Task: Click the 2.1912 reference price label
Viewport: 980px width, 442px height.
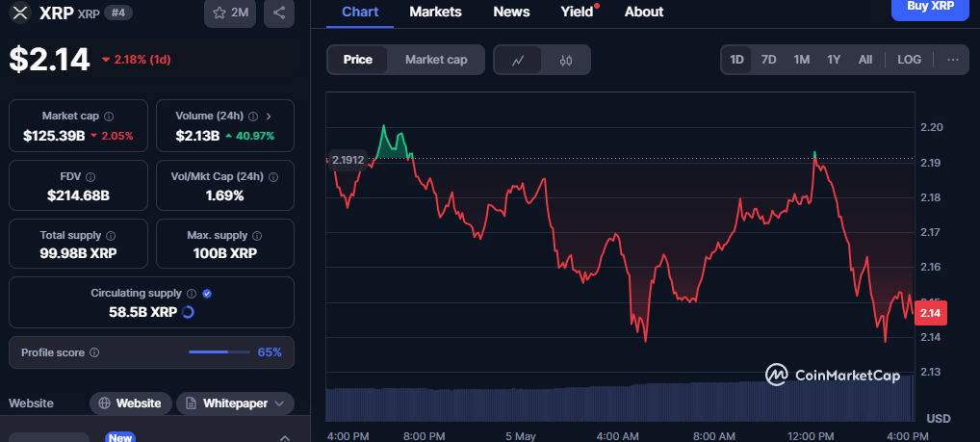Action: coord(348,160)
